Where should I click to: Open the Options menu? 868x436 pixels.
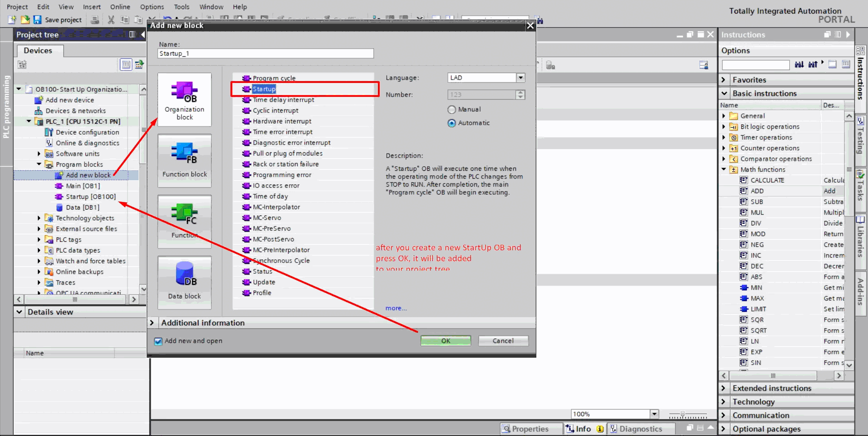click(x=152, y=7)
